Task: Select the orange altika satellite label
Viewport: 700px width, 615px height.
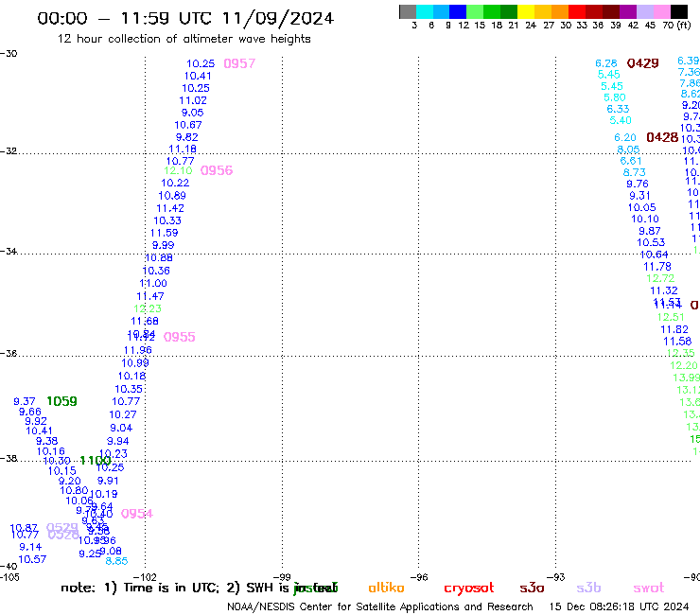Action: (386, 588)
